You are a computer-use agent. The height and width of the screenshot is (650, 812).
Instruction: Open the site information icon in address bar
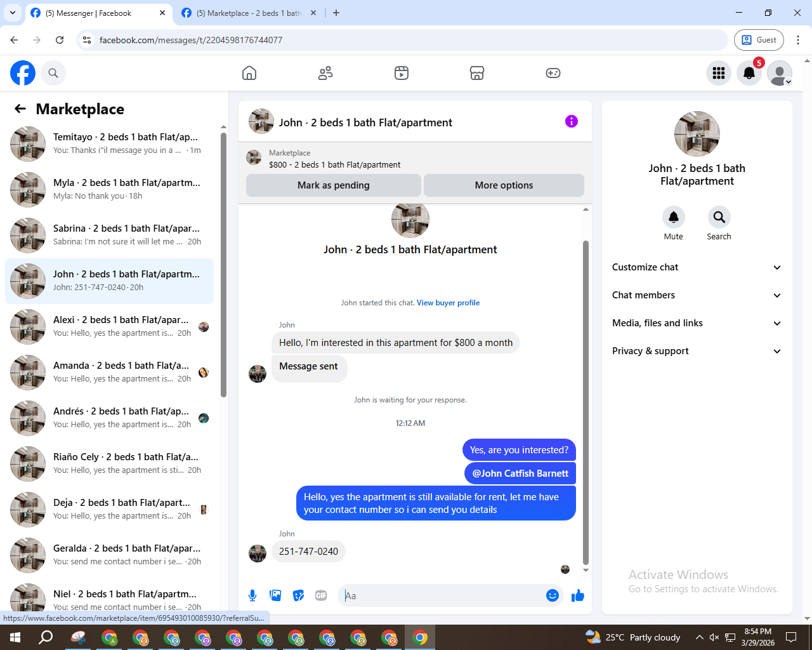point(88,40)
